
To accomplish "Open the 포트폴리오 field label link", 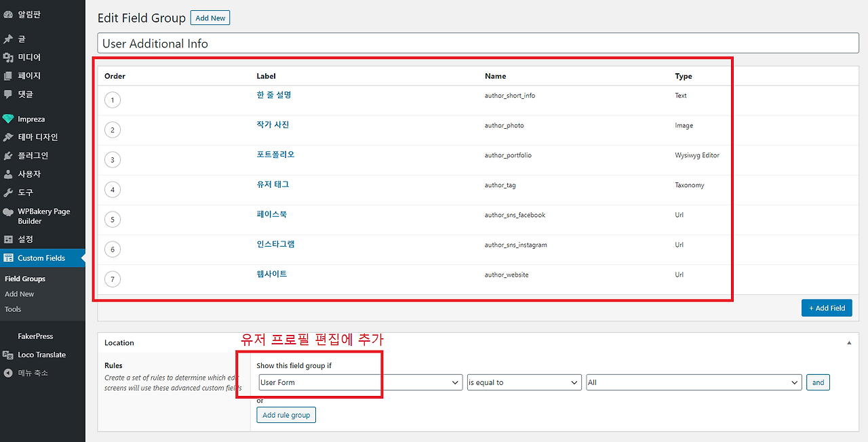I will click(276, 155).
